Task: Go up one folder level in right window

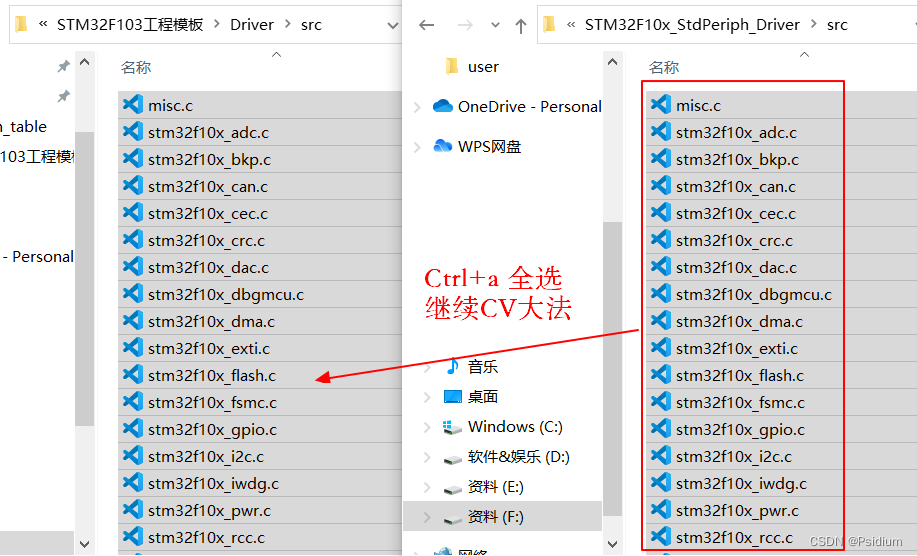Action: pyautogui.click(x=520, y=25)
